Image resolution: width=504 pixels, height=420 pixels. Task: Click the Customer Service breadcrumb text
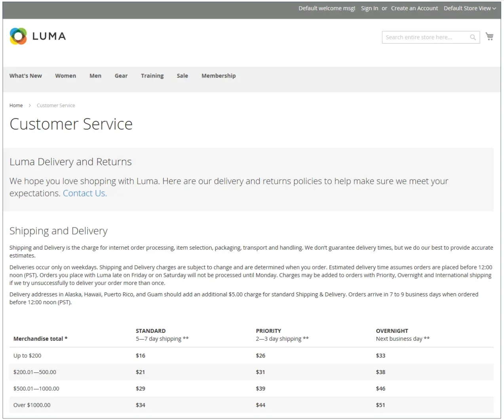click(x=56, y=105)
